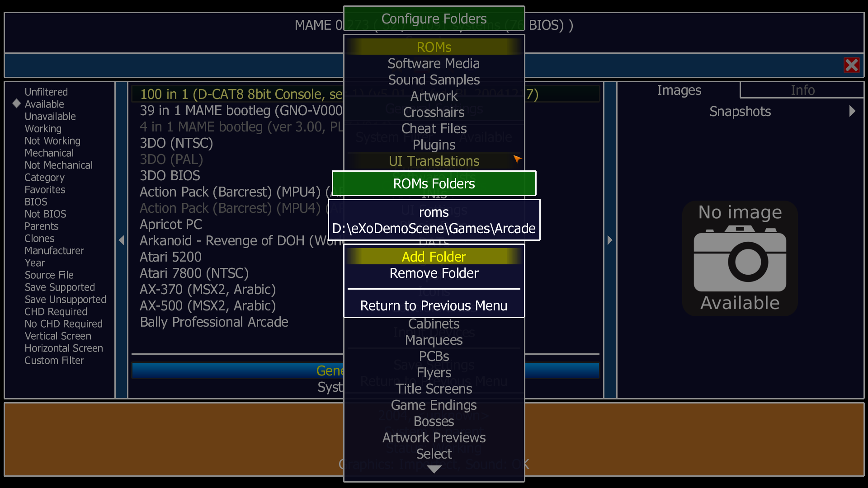This screenshot has height=488, width=868.
Task: Choose the Available filter
Action: [44, 104]
